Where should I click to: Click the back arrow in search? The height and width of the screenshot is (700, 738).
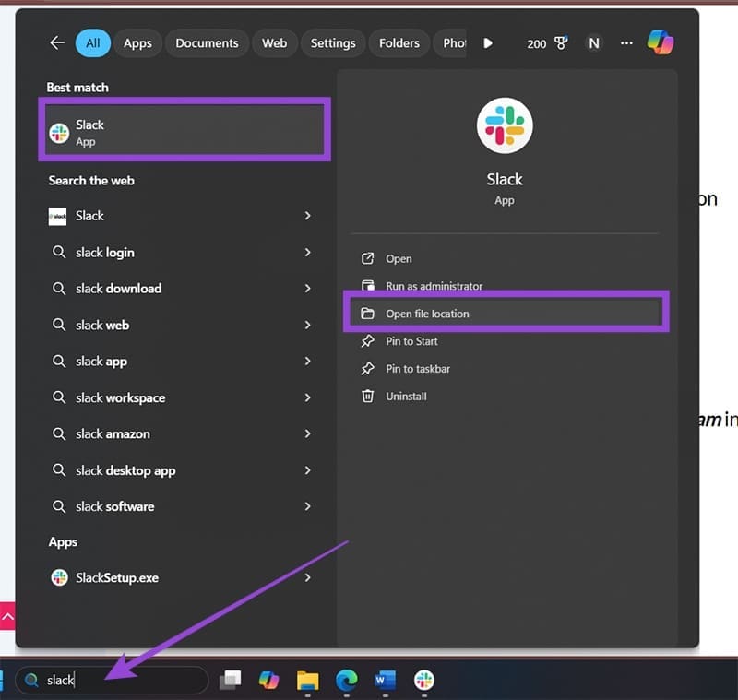(x=56, y=42)
